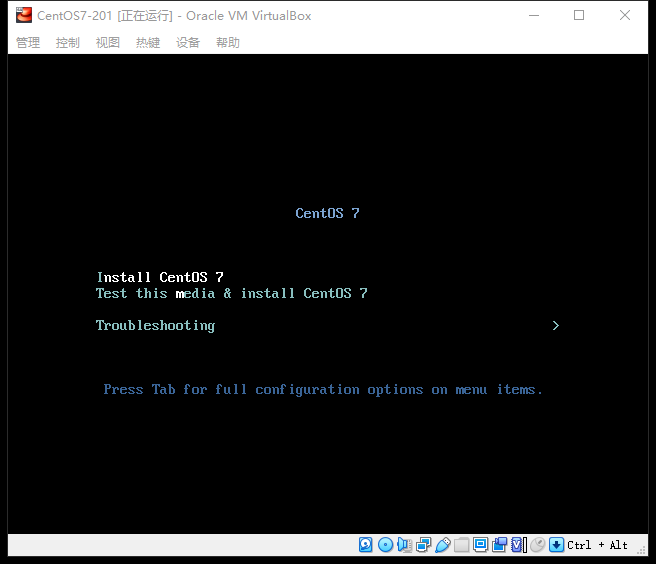Click the window resize grip corner
656x564 pixels.
pos(642,550)
